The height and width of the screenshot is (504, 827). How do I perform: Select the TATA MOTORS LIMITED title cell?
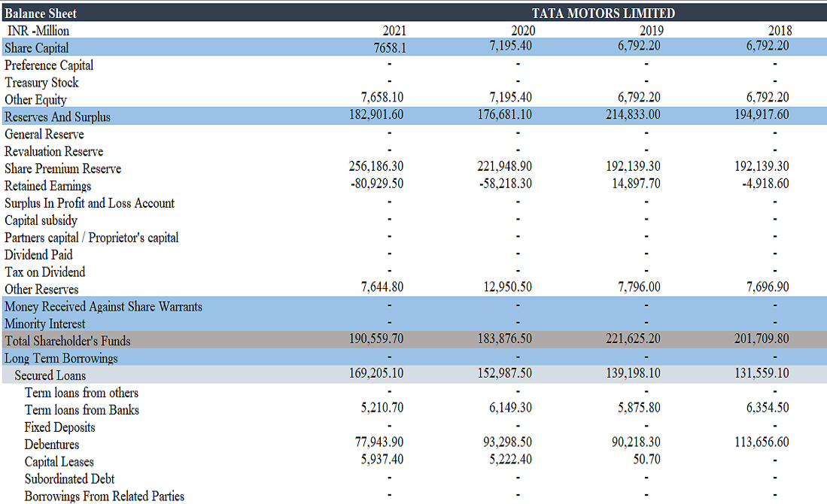click(x=603, y=13)
